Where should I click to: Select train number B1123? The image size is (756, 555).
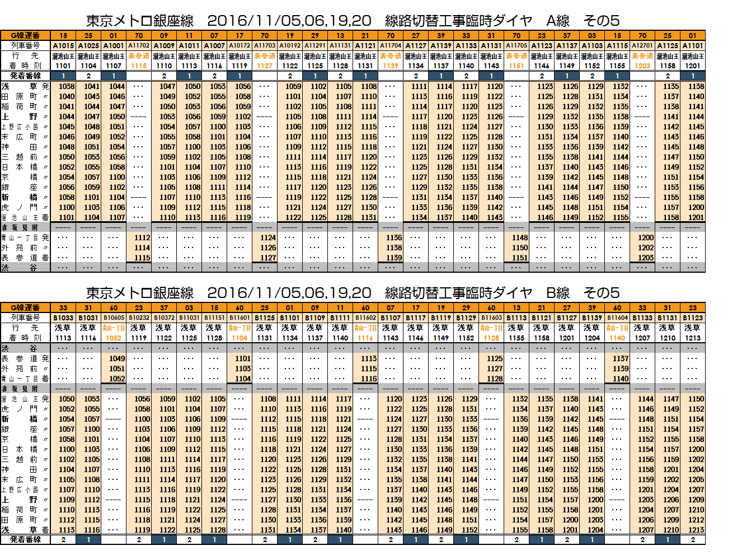click(693, 318)
